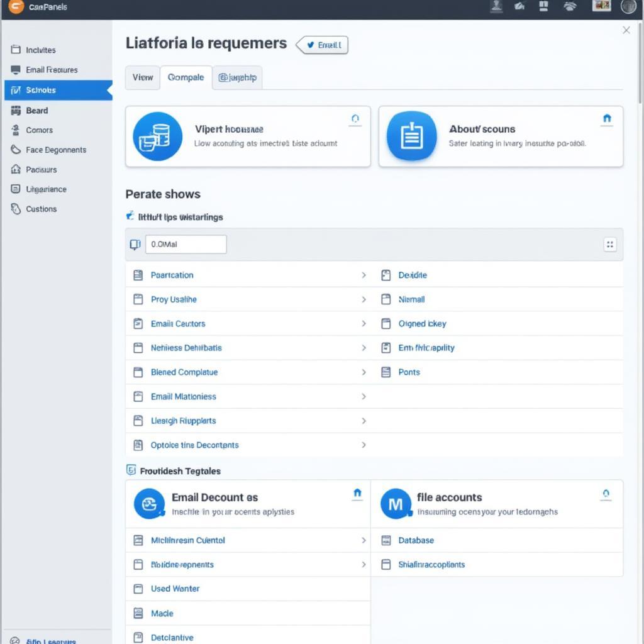The width and height of the screenshot is (644, 644).
Task: Click the Macle row icon
Action: point(138,613)
